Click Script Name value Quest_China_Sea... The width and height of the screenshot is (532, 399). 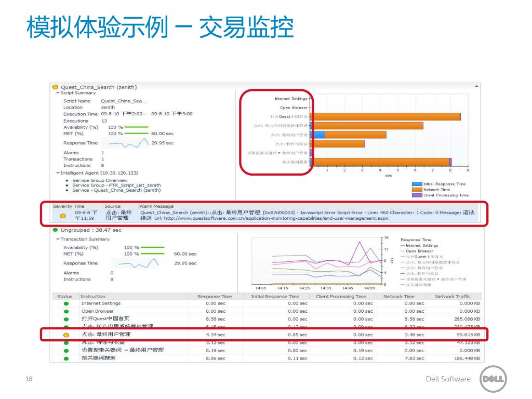click(124, 101)
